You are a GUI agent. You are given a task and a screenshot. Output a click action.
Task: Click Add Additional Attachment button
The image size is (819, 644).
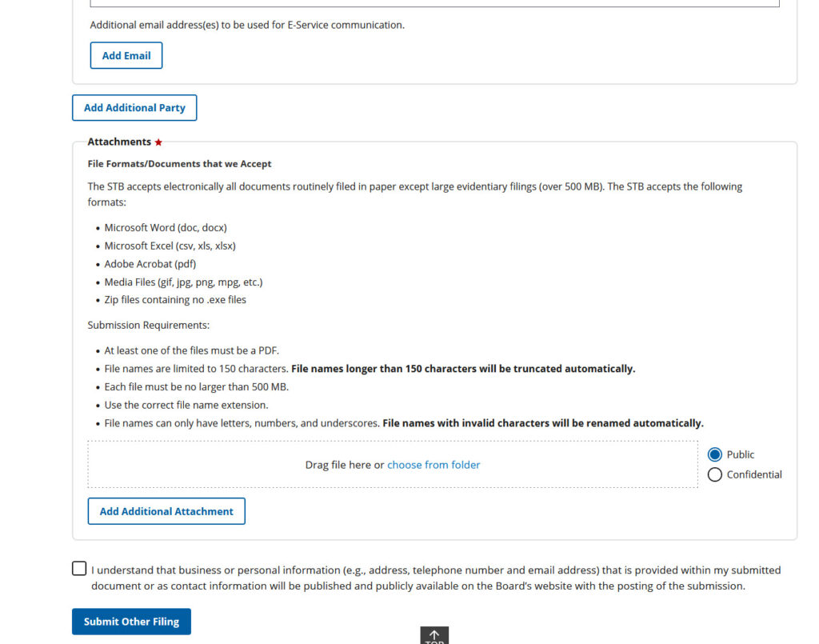[x=166, y=511]
